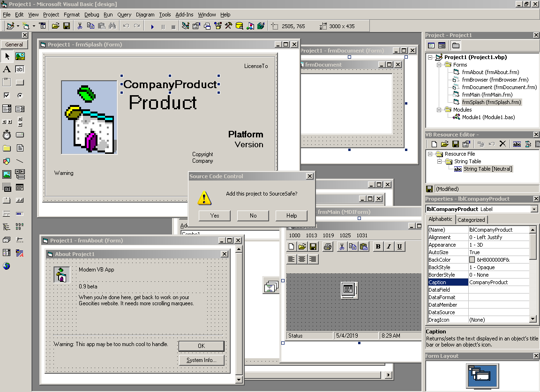The height and width of the screenshot is (392, 540).
Task: Collapse the String Table node
Action: click(439, 161)
